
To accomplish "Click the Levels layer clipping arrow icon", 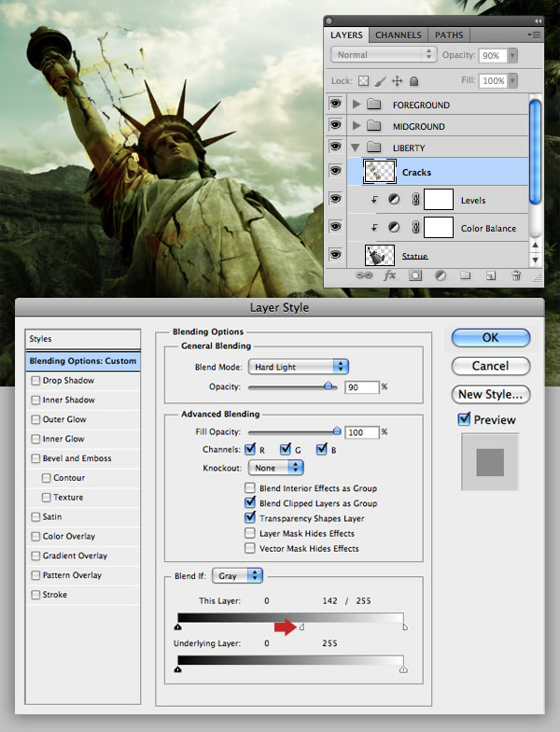I will coord(374,200).
